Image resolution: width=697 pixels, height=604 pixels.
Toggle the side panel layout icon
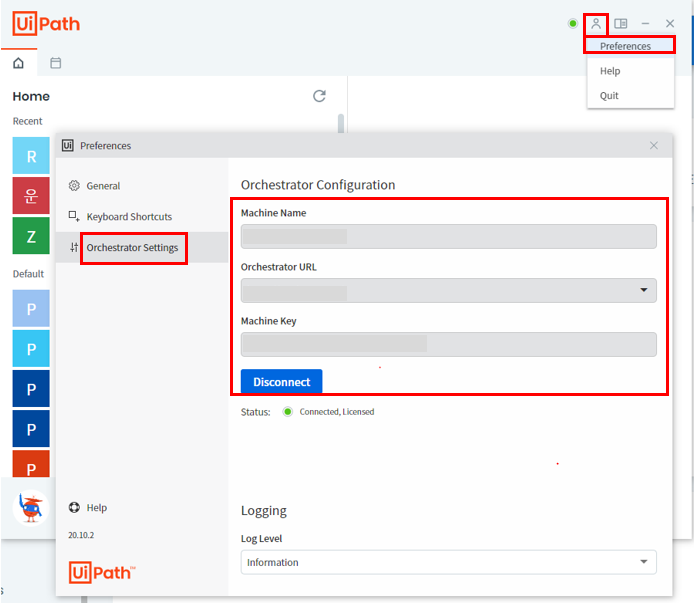click(x=622, y=24)
